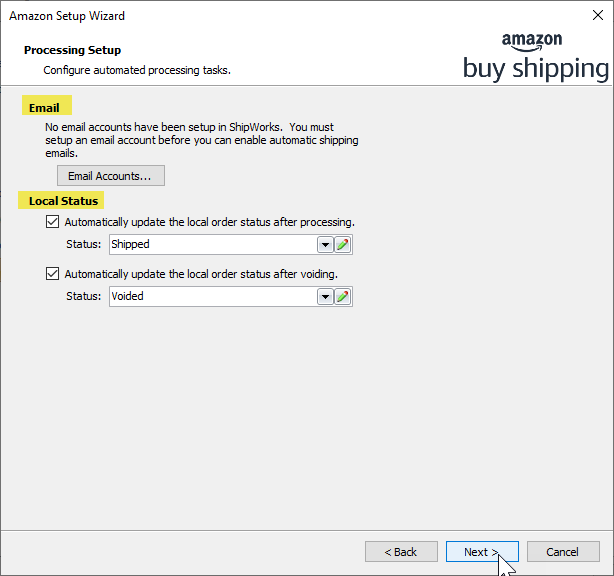
Task: Go back to the previous wizard page
Action: pyautogui.click(x=401, y=552)
